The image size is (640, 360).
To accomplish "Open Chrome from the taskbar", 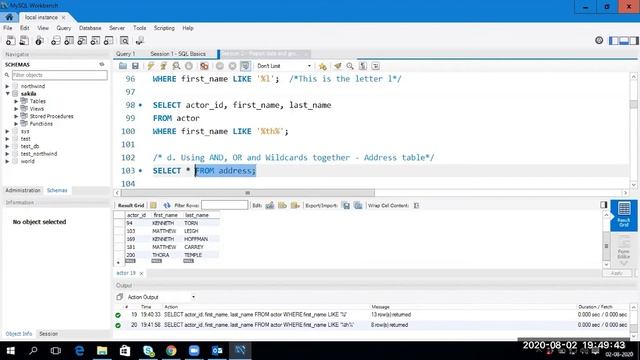I will 171,350.
